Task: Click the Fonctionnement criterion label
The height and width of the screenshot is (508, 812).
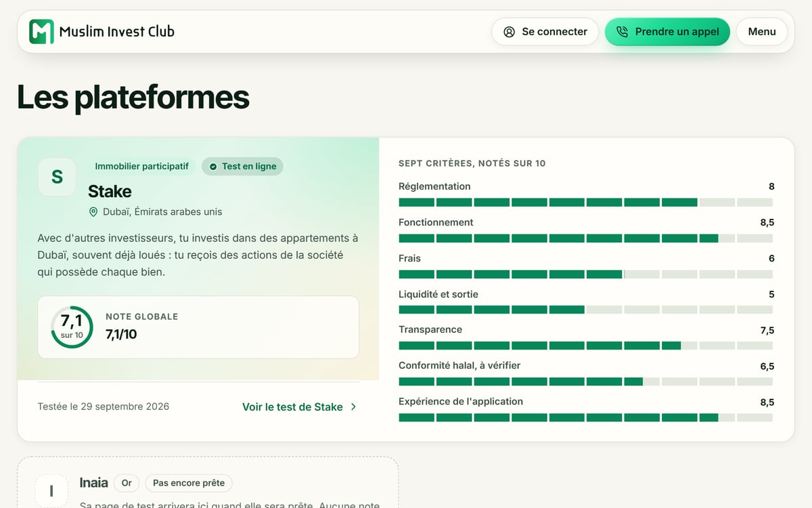Action: pos(436,222)
